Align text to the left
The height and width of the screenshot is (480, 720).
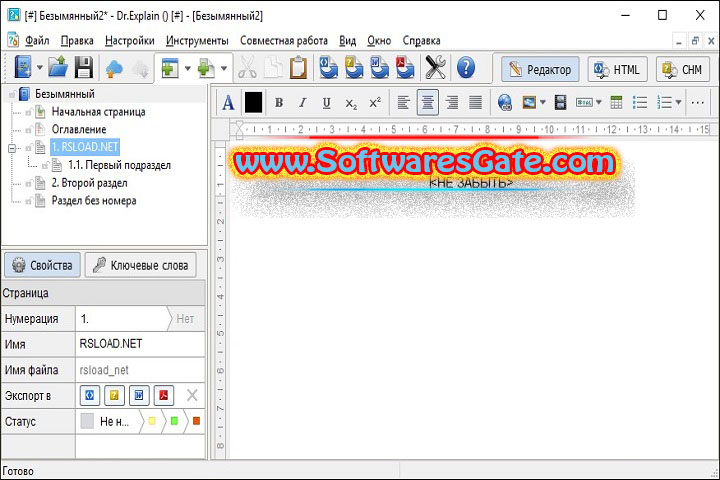click(x=403, y=102)
